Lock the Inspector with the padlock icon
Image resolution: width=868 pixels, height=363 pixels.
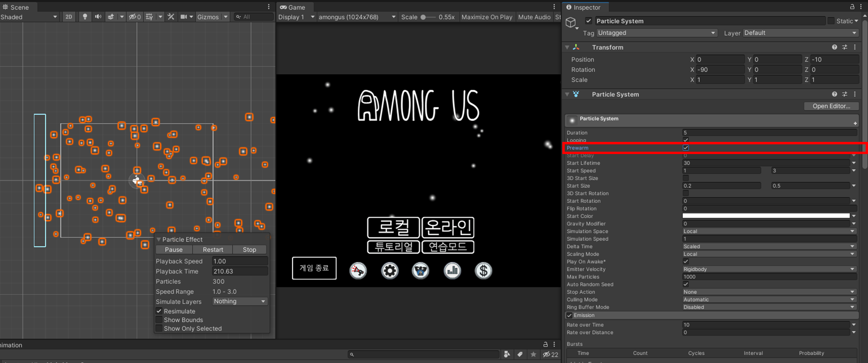[x=852, y=7]
